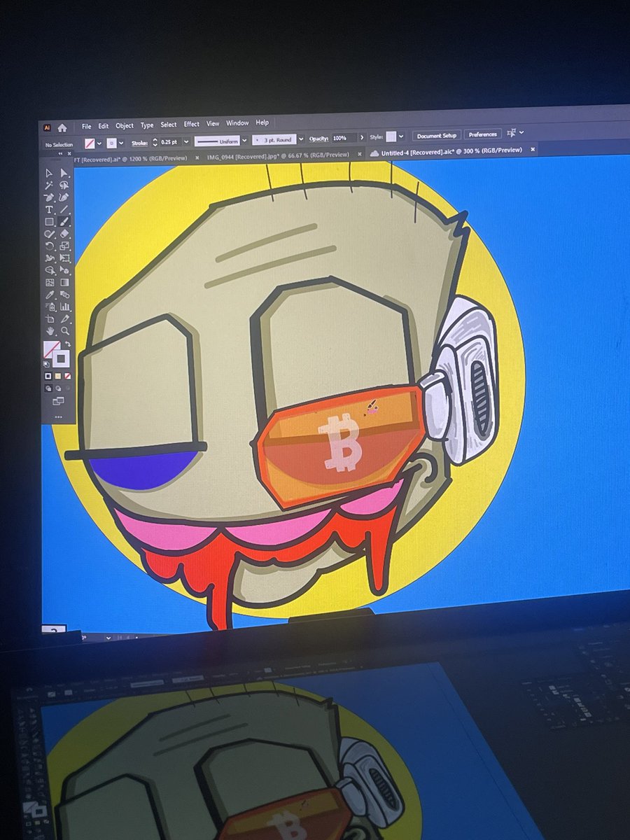Set paint mode to Gradient

57,375
